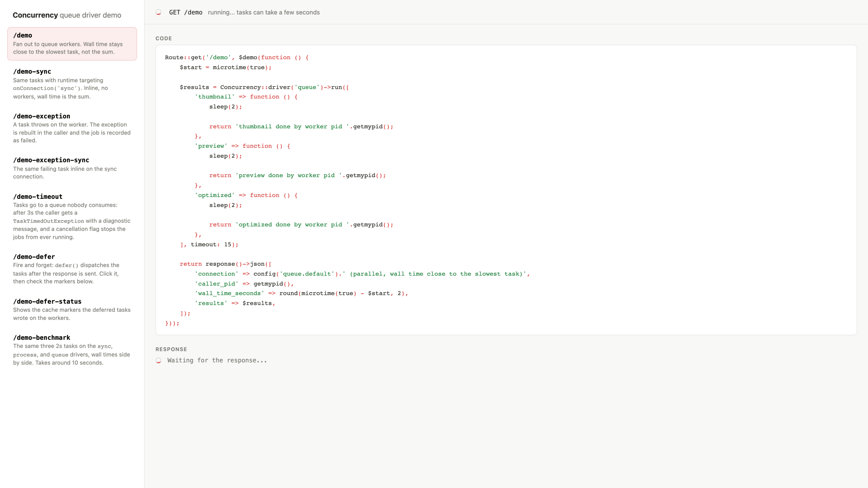868x488 pixels.
Task: Click the 'optimized done by worker pid' line
Action: (x=301, y=224)
